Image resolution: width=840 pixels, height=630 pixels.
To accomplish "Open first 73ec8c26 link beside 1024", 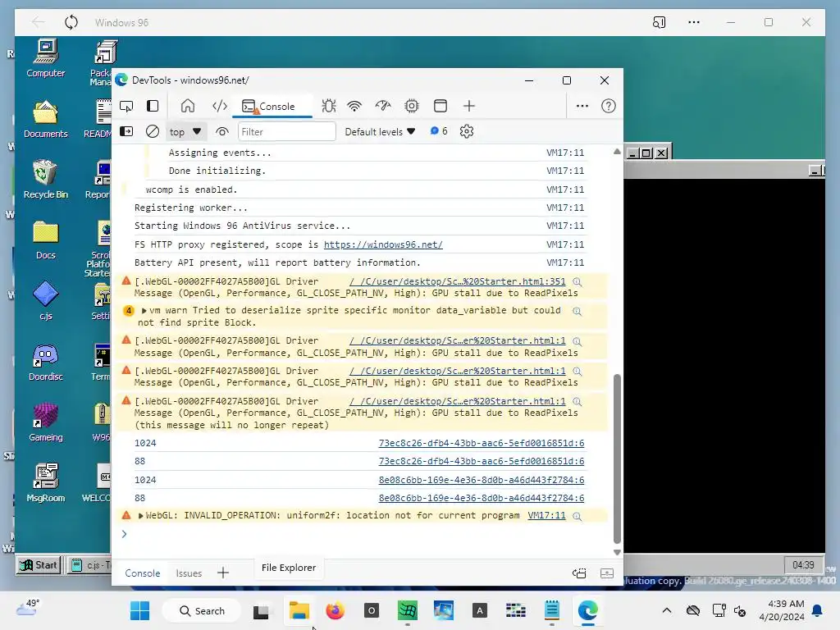I will [481, 443].
